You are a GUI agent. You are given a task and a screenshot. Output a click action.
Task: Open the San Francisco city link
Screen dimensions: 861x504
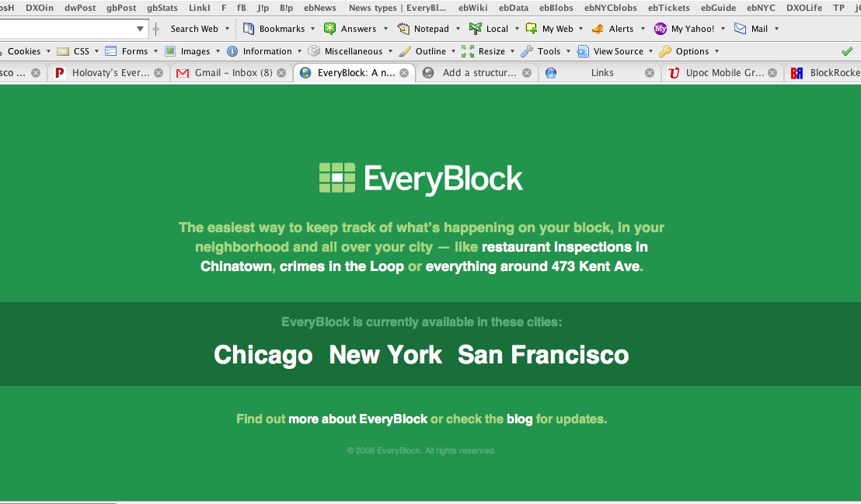(x=544, y=355)
